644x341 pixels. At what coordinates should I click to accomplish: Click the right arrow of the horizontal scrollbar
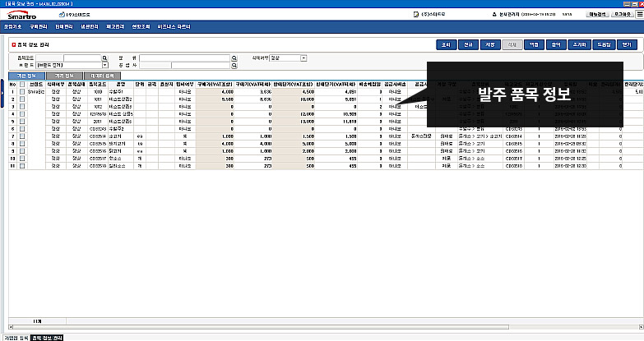tap(642, 327)
